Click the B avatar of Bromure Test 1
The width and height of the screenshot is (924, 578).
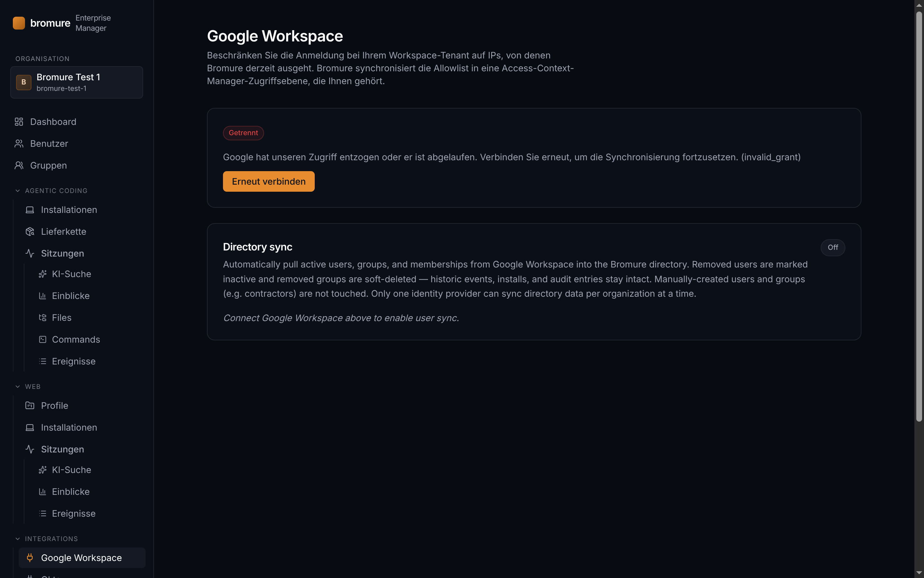click(x=24, y=82)
